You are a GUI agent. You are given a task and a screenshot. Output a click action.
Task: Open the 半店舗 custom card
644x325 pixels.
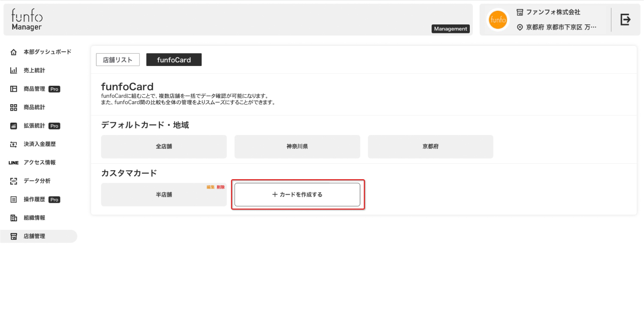coord(164,195)
